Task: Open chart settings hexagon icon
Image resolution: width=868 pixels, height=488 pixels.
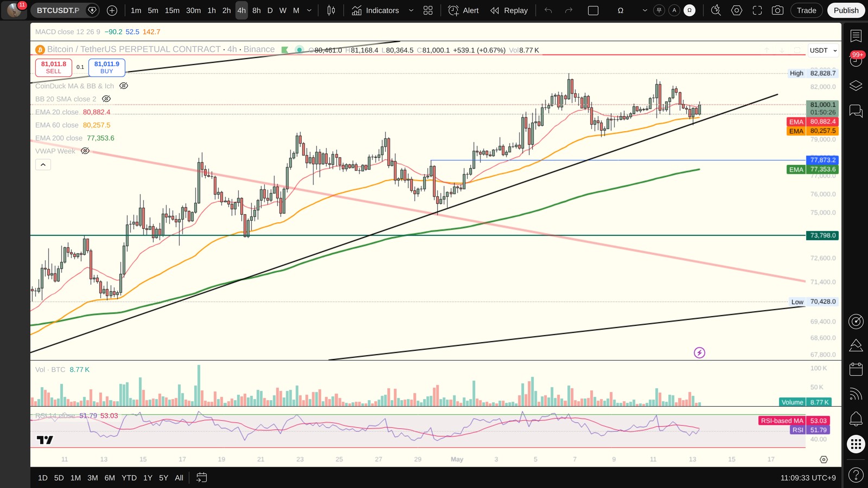Action: pyautogui.click(x=737, y=10)
